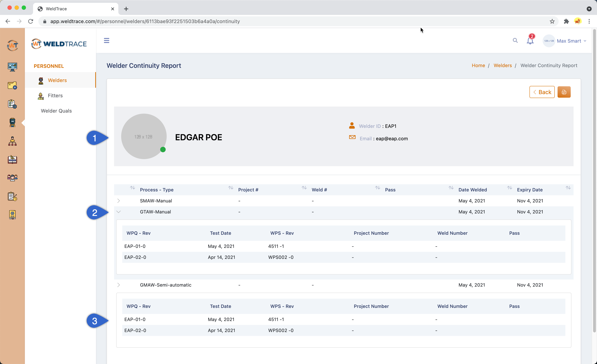Sort by Process - Type column header
The width and height of the screenshot is (597, 364).
click(157, 190)
